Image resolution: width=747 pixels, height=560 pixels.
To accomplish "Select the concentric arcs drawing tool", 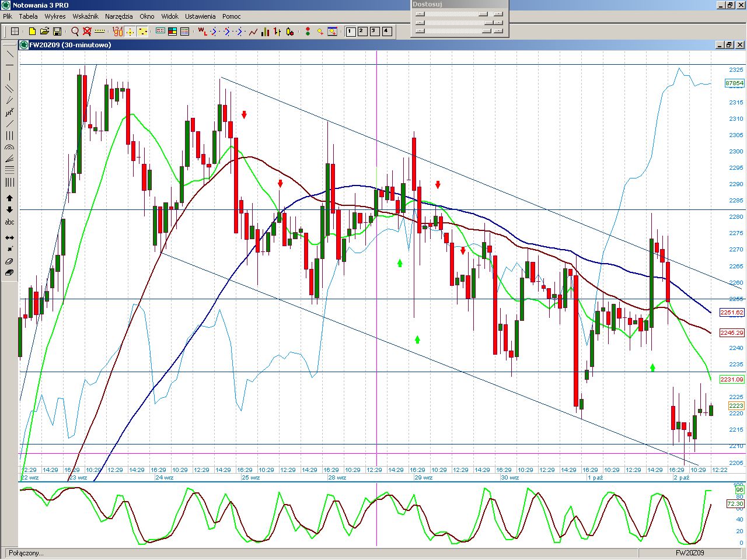I will pyautogui.click(x=9, y=148).
